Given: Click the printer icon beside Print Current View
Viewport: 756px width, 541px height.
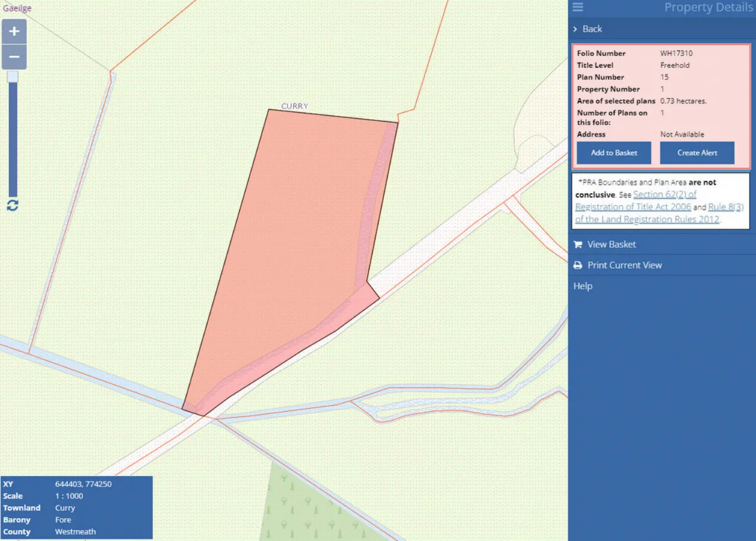Looking at the screenshot, I should 578,265.
